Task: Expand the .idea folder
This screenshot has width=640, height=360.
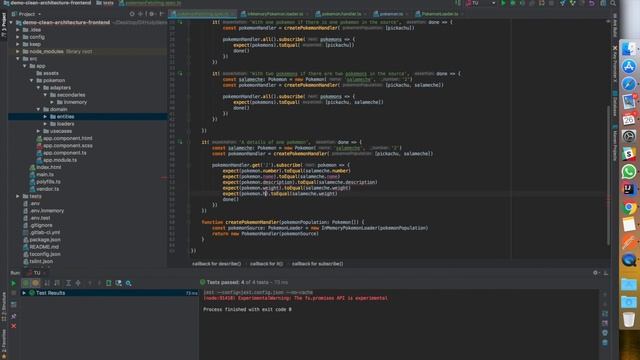Action: pos(18,30)
